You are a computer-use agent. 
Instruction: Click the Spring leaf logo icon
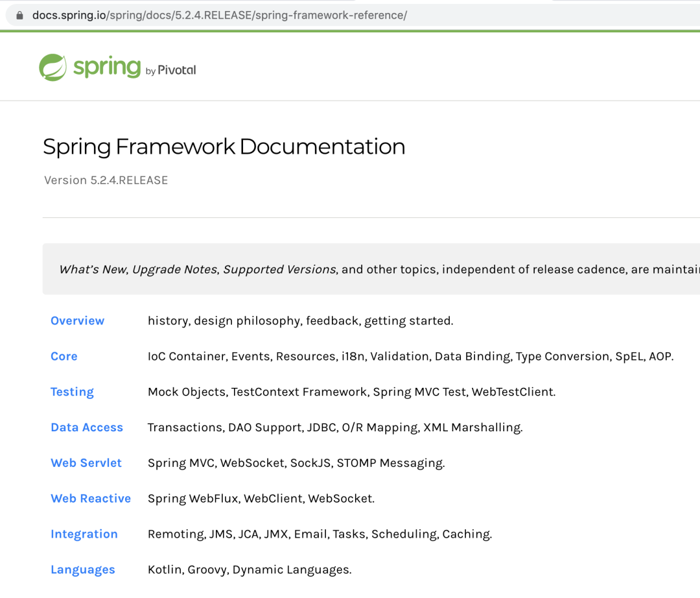coord(53,66)
